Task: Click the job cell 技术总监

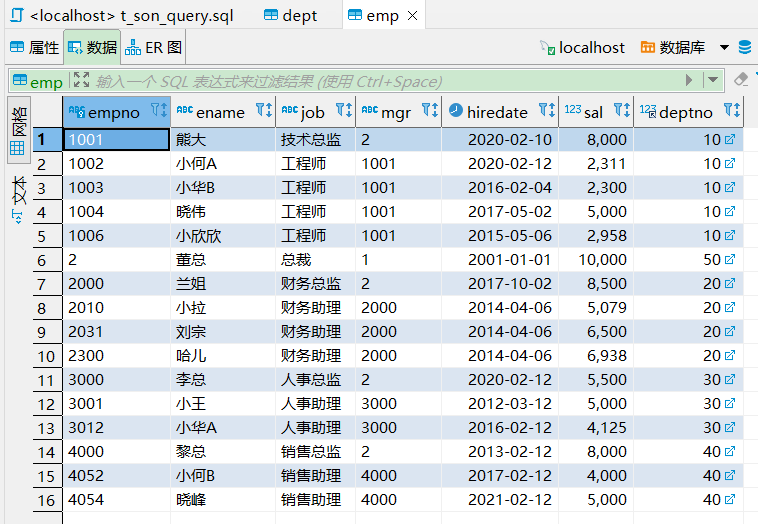Action: pos(316,140)
